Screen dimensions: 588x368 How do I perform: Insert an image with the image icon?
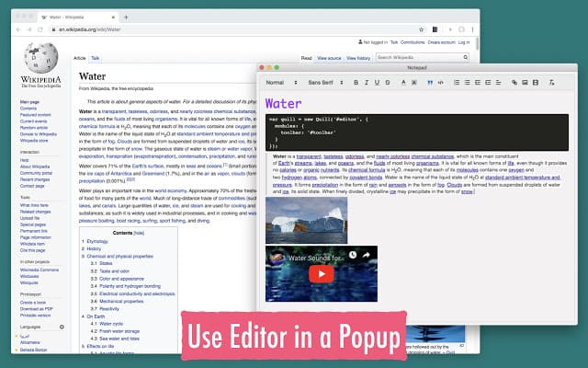point(525,83)
